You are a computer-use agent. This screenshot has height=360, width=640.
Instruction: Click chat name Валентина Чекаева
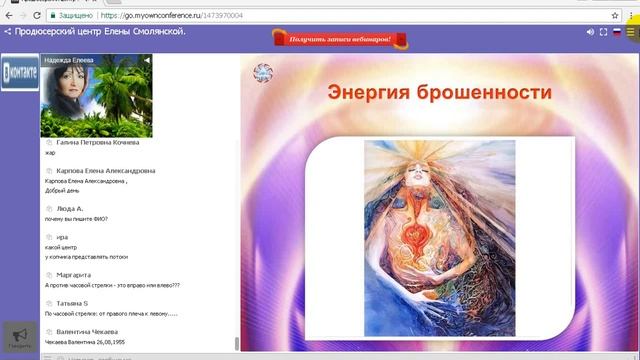87,332
